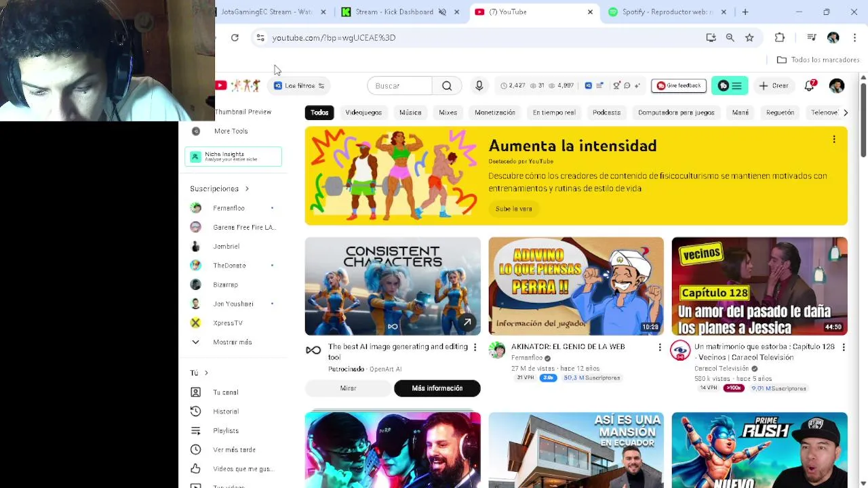Expand Suscripciones section arrow

click(247, 188)
